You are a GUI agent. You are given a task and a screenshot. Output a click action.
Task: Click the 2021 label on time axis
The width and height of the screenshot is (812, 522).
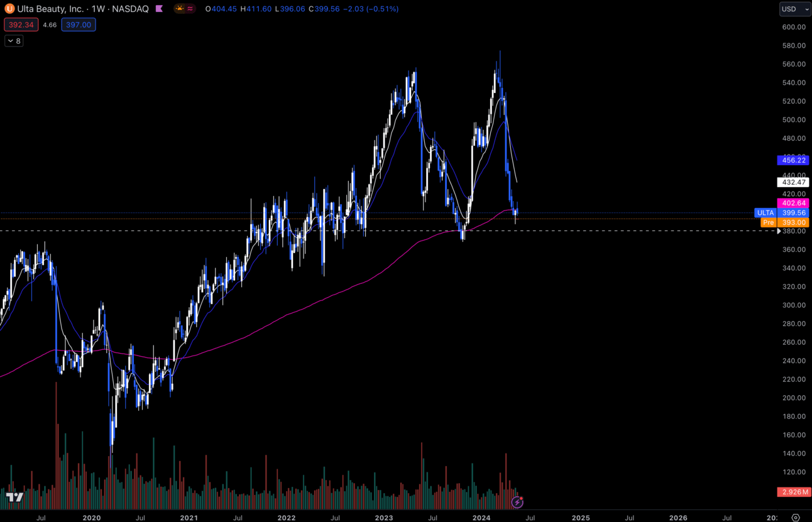[189, 518]
